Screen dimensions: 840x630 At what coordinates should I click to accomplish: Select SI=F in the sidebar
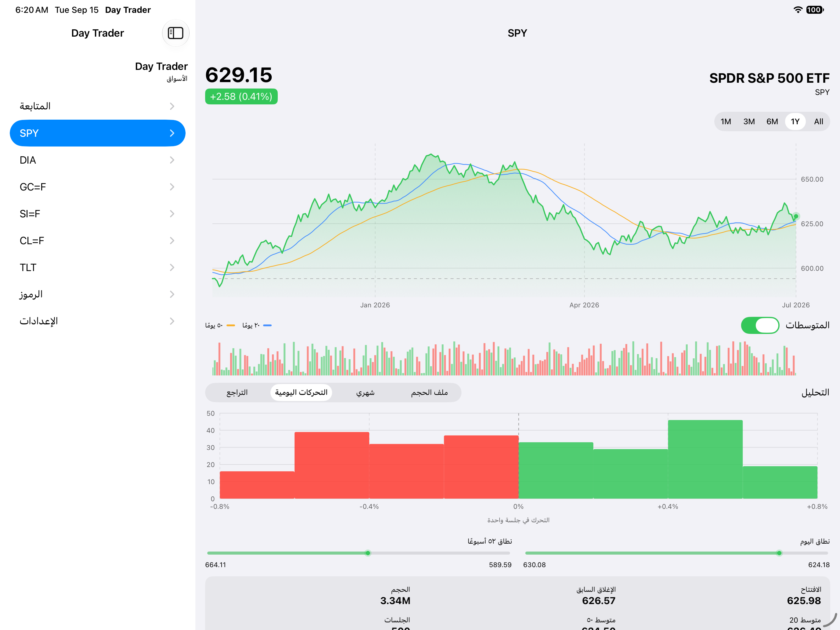98,214
